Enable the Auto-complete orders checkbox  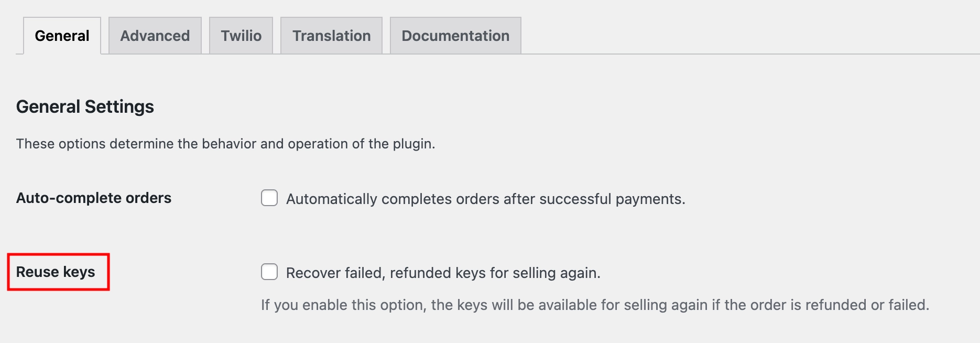click(x=269, y=198)
